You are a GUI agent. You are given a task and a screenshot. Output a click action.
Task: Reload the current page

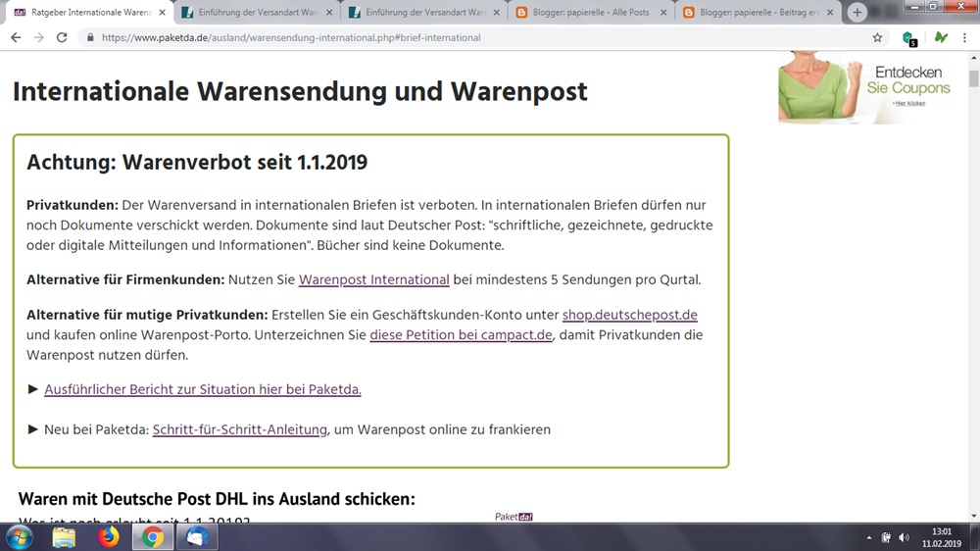pos(61,37)
